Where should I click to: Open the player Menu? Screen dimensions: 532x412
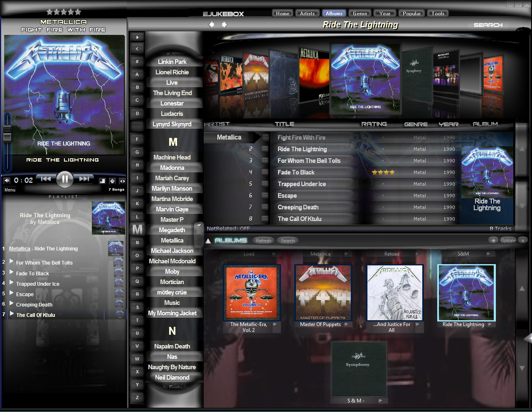(10, 190)
